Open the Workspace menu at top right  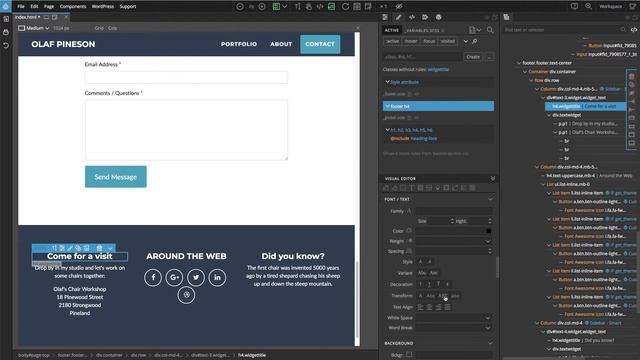click(611, 7)
